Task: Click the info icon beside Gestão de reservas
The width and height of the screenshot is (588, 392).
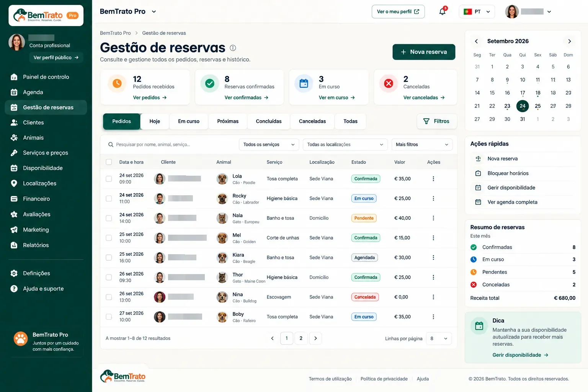Action: tap(233, 48)
